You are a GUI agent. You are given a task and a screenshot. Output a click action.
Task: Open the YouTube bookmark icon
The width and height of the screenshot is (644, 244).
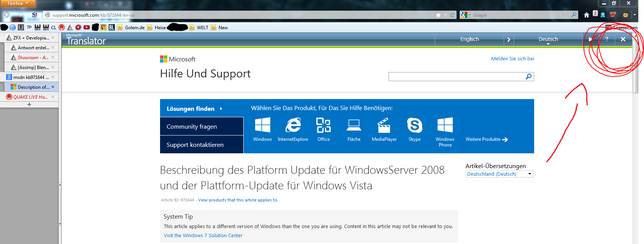(87, 27)
